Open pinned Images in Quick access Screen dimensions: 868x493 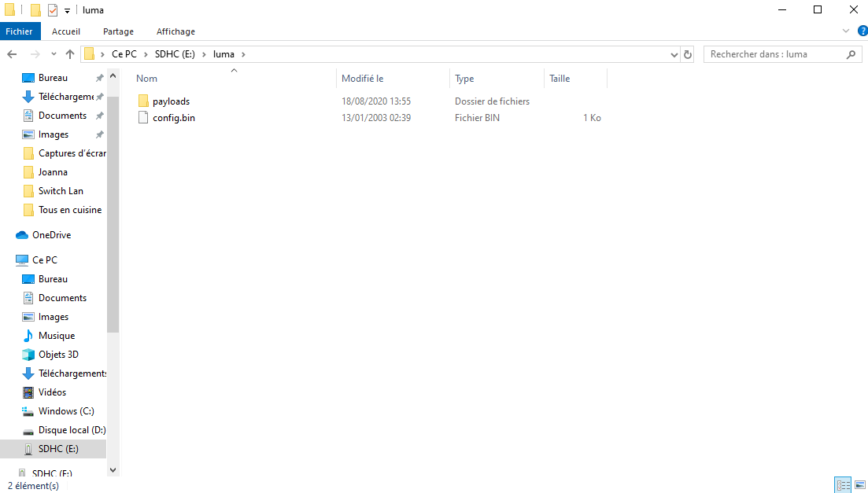click(x=54, y=134)
